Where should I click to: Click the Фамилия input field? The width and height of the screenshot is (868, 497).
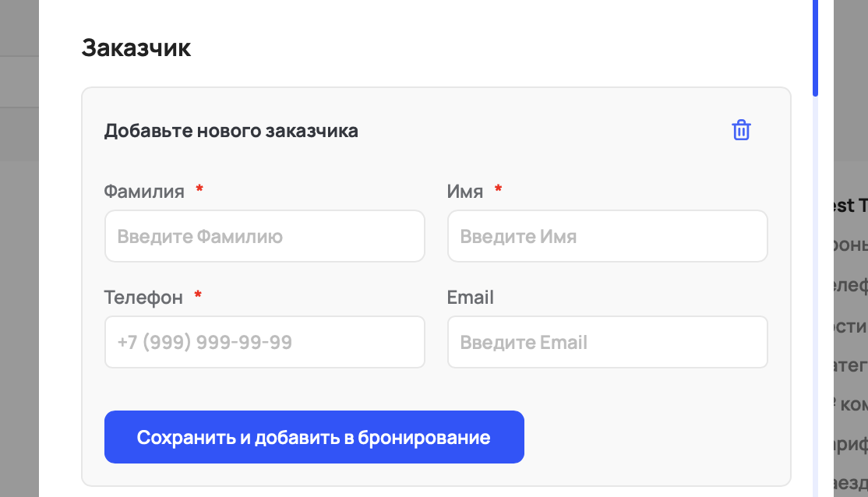264,236
